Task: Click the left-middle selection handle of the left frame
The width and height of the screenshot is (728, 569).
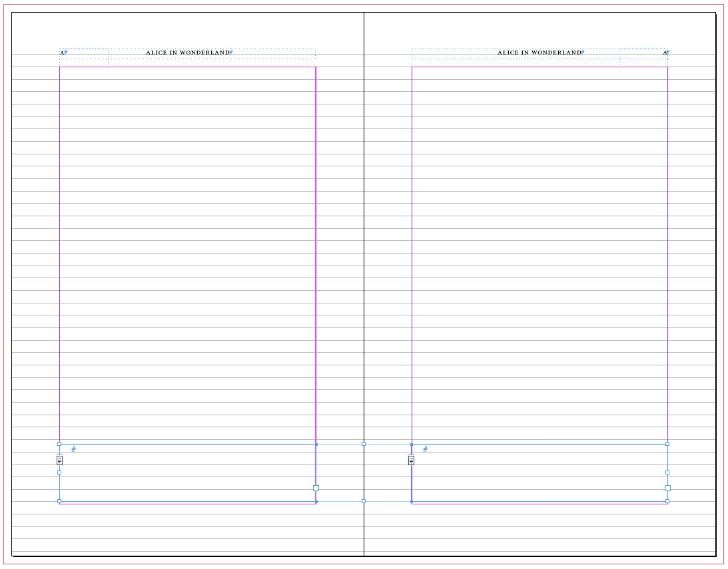Action: coord(59,473)
